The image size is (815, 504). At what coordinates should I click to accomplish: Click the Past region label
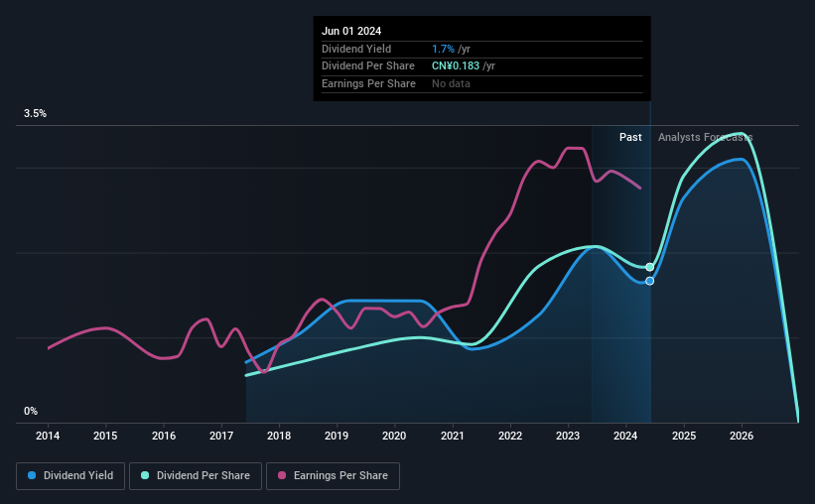[630, 137]
